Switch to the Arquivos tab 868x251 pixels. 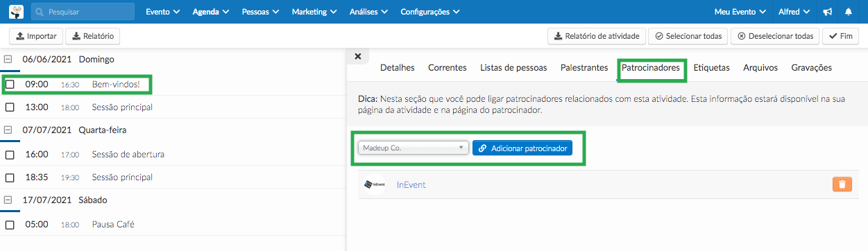(x=760, y=68)
